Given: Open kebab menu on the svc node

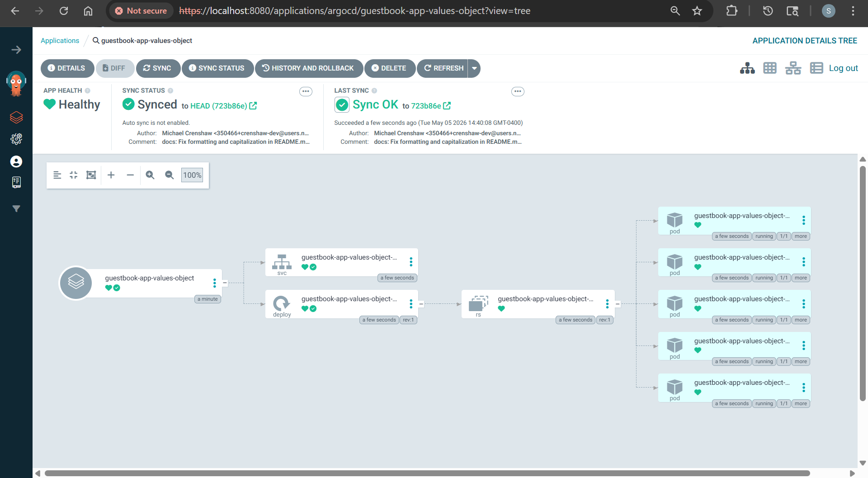Looking at the screenshot, I should pos(411,262).
